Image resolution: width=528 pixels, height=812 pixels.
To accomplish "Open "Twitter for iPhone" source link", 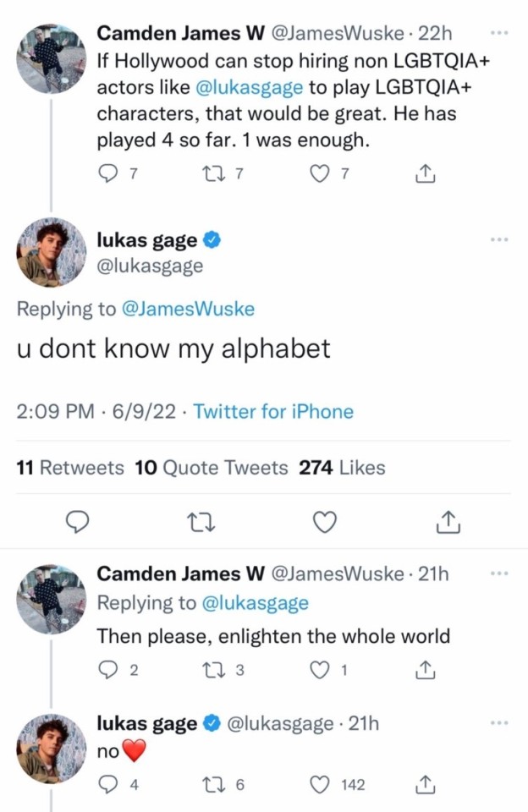I will pyautogui.click(x=273, y=412).
